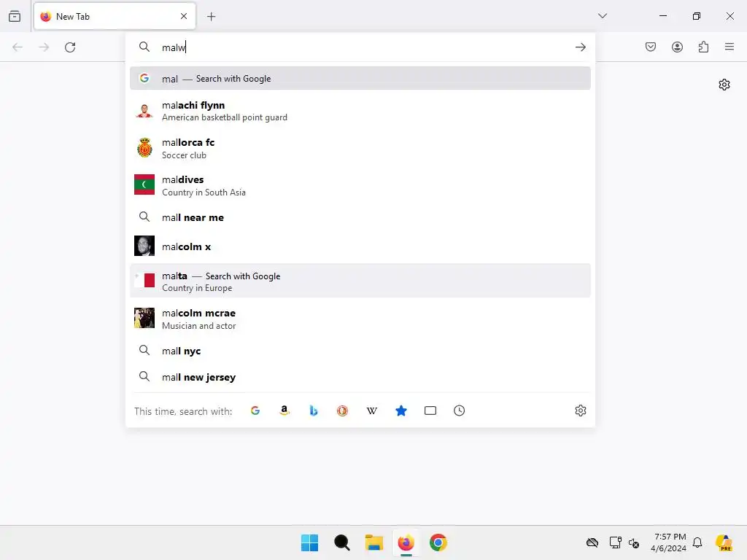Open File Explorer from taskbar
Screen dimensions: 747x560
click(374, 542)
